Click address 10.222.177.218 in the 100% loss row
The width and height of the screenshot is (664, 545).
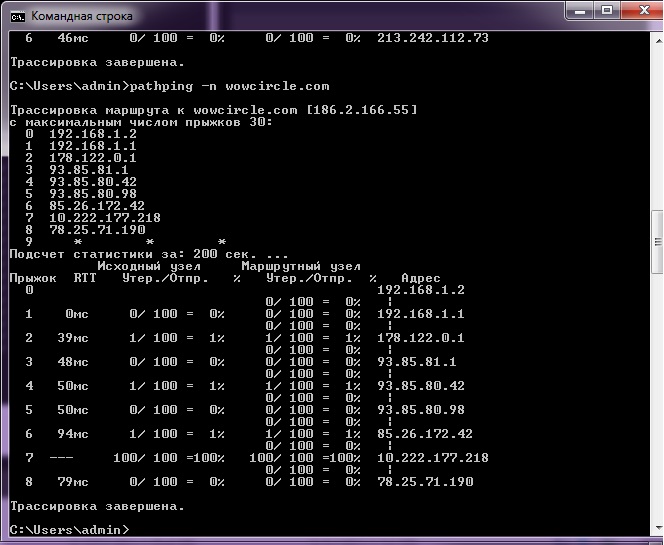(x=432, y=457)
